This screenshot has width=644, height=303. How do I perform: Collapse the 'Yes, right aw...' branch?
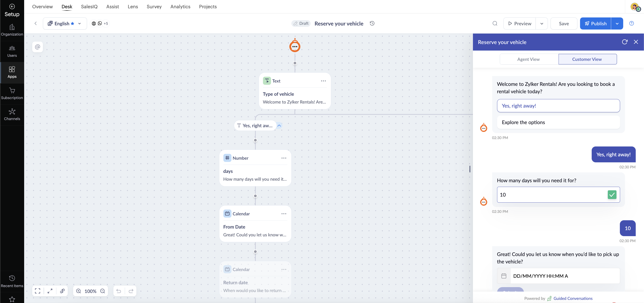(x=279, y=125)
